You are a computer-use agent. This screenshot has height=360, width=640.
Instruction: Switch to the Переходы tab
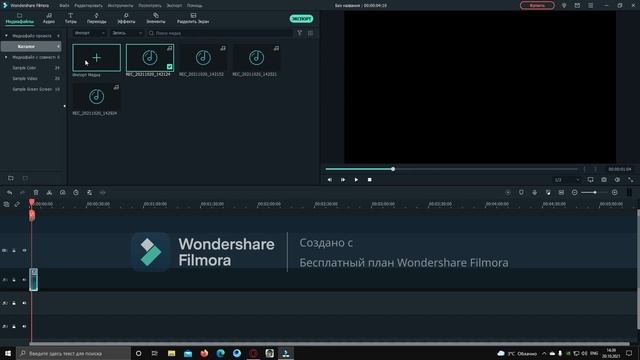[x=97, y=18]
